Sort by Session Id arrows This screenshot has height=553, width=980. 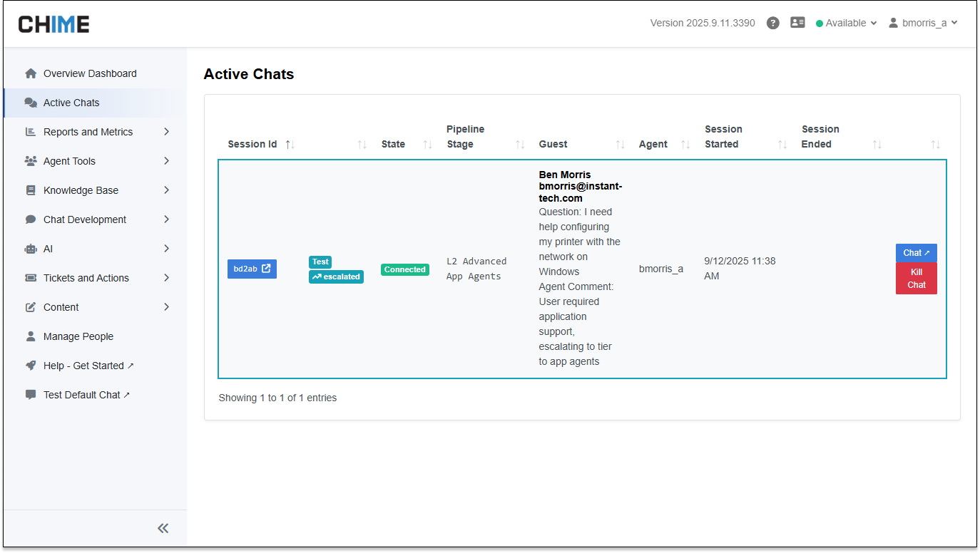tap(290, 145)
